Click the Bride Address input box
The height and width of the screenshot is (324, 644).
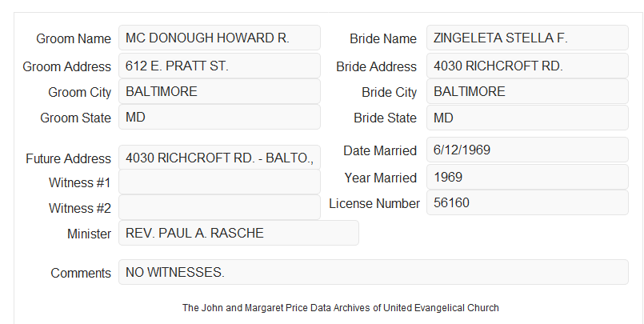point(527,66)
